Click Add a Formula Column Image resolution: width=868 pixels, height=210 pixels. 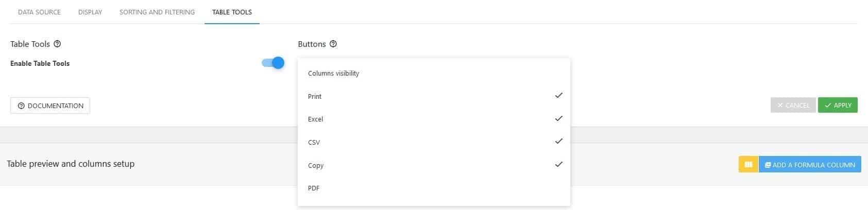810,165
